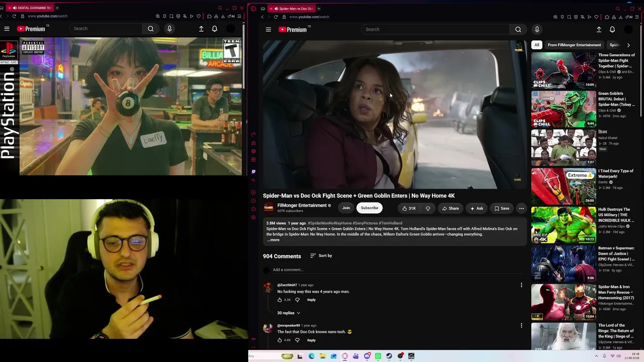Open Opera menu in right browser window

tap(254, 9)
